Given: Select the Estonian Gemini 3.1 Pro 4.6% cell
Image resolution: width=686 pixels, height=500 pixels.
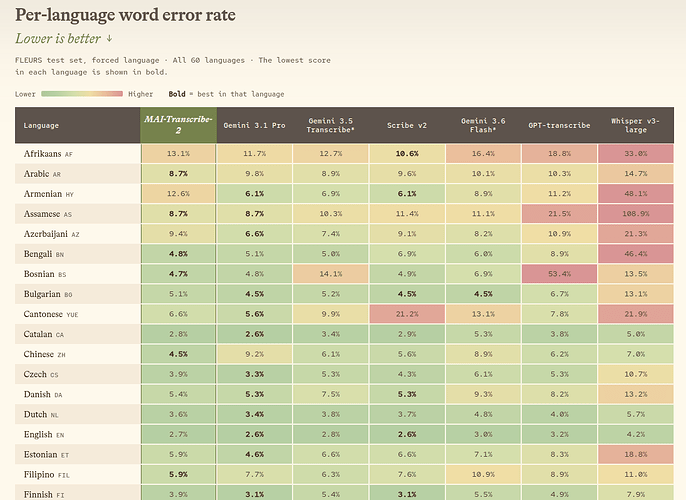Looking at the screenshot, I should [x=254, y=455].
